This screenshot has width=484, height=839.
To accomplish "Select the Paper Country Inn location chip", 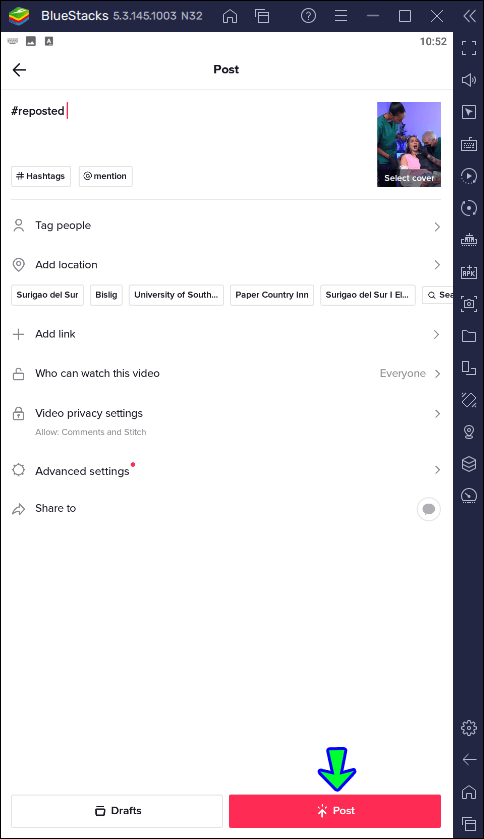I will (272, 295).
